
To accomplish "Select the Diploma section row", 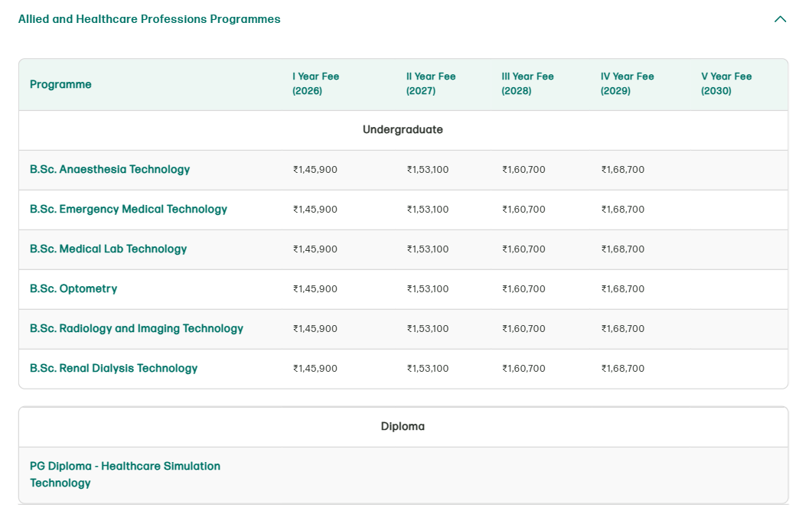I will click(403, 426).
